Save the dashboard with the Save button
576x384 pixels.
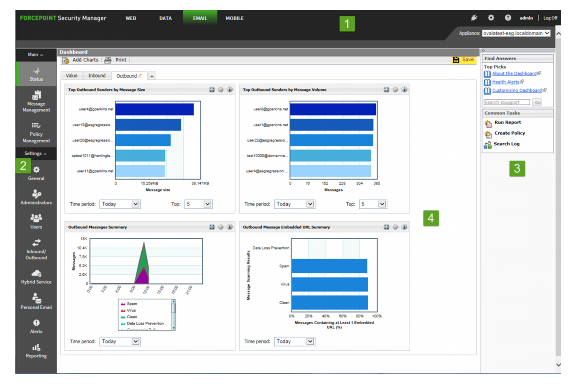tap(464, 60)
